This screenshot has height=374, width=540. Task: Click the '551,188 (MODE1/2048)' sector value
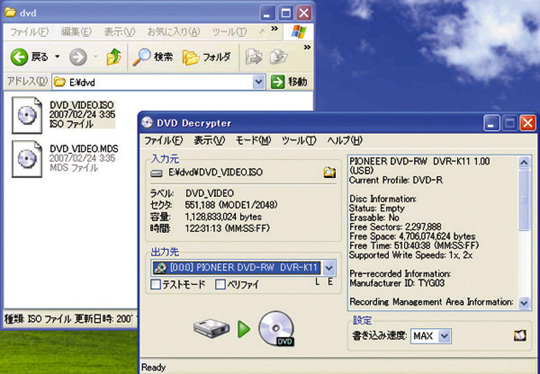(x=231, y=205)
